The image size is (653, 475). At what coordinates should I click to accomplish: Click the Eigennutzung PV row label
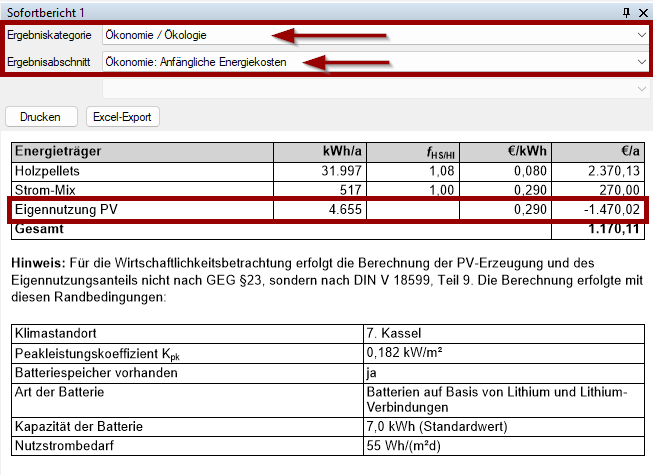pyautogui.click(x=60, y=210)
